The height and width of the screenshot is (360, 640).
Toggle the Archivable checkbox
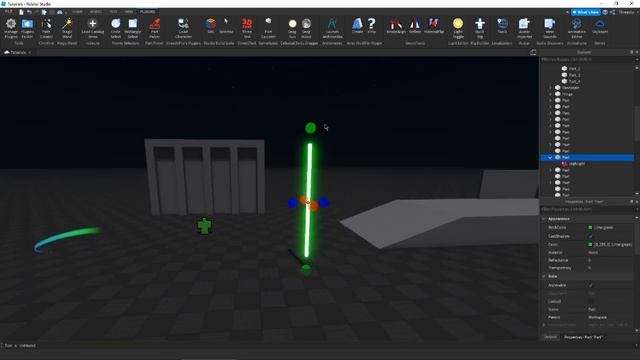pos(590,285)
